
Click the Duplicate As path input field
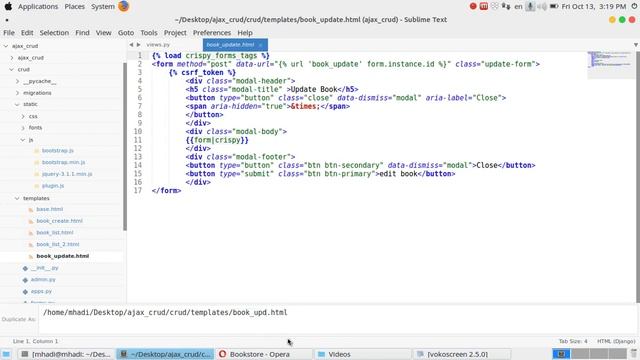(x=338, y=319)
